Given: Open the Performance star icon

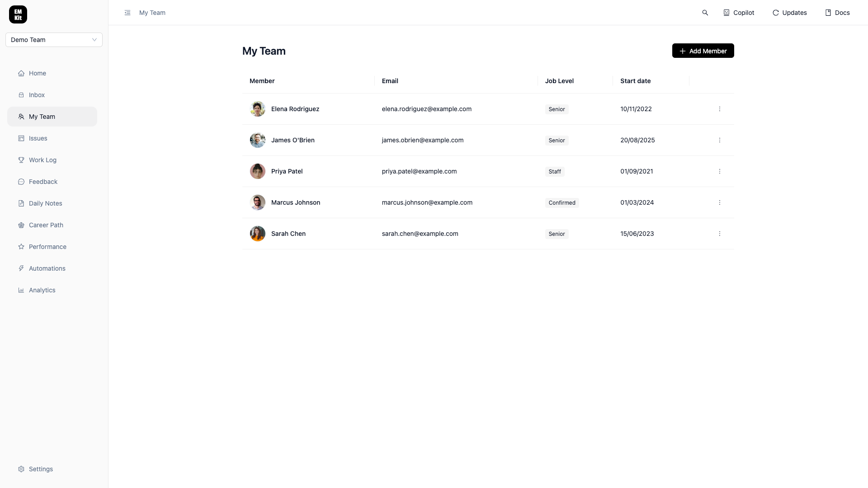Looking at the screenshot, I should tap(21, 247).
